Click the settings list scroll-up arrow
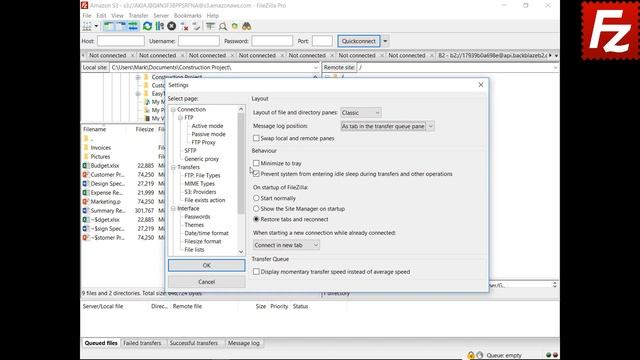Image resolution: width=640 pixels, height=360 pixels. [x=241, y=109]
